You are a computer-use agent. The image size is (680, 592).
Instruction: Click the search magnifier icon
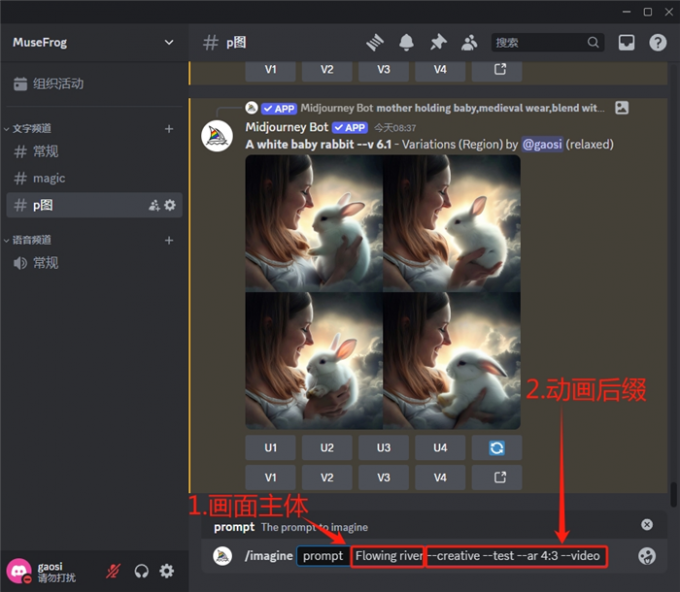pyautogui.click(x=593, y=43)
